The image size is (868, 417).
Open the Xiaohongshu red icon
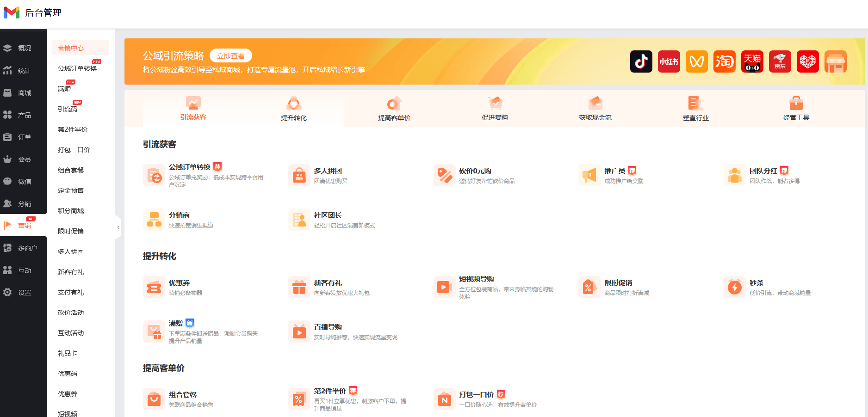[x=669, y=61]
